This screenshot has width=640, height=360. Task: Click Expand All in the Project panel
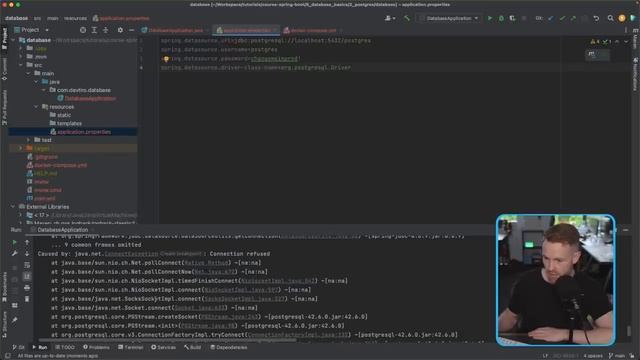tap(94, 30)
